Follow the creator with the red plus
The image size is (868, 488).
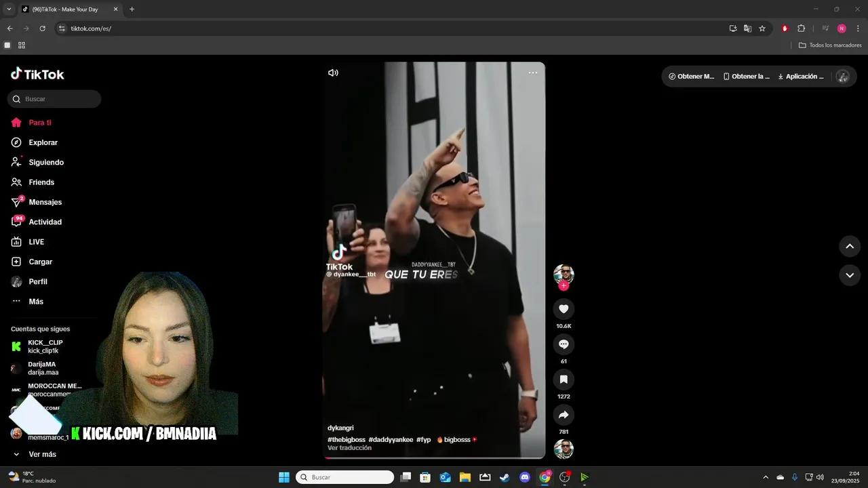pyautogui.click(x=564, y=285)
